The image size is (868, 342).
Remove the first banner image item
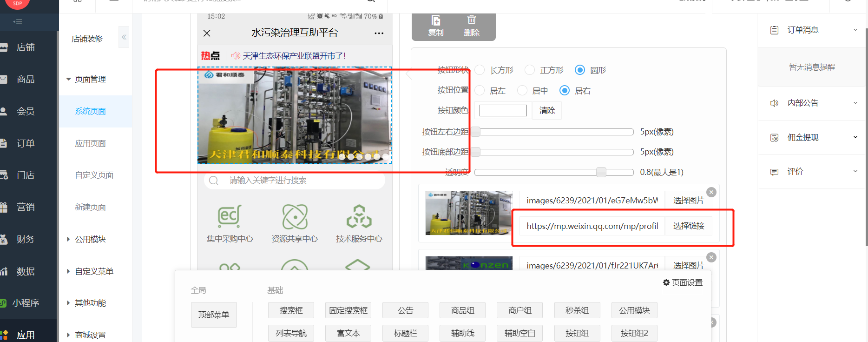click(x=711, y=192)
